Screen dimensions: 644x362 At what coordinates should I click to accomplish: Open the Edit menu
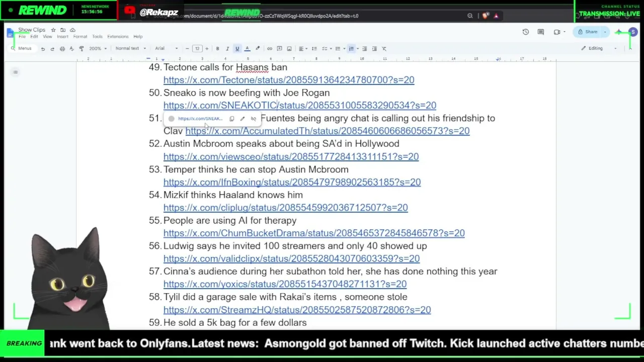(34, 37)
